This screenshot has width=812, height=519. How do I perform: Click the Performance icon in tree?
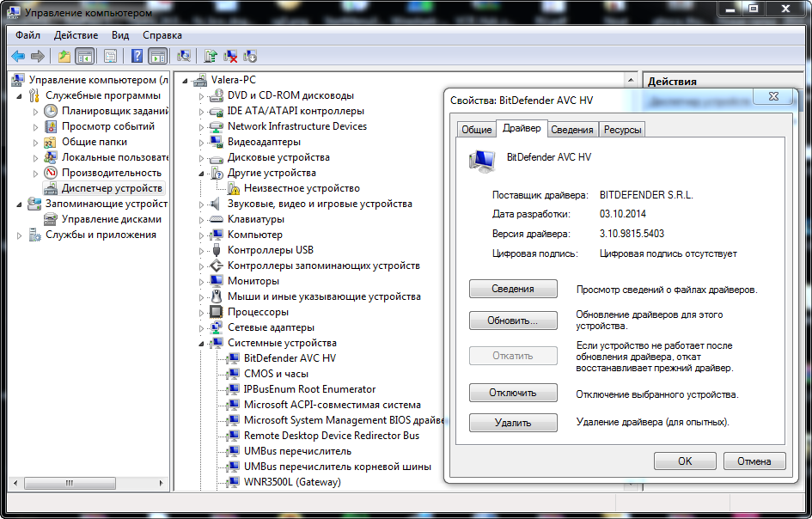[x=50, y=173]
